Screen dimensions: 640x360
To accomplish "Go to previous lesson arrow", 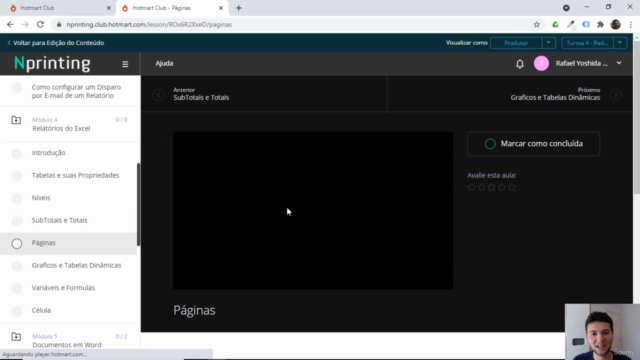I will click(158, 95).
